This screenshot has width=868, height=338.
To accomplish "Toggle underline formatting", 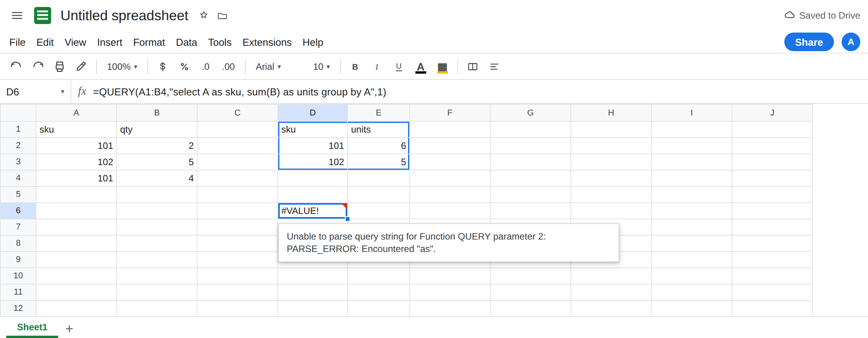I will pyautogui.click(x=399, y=67).
